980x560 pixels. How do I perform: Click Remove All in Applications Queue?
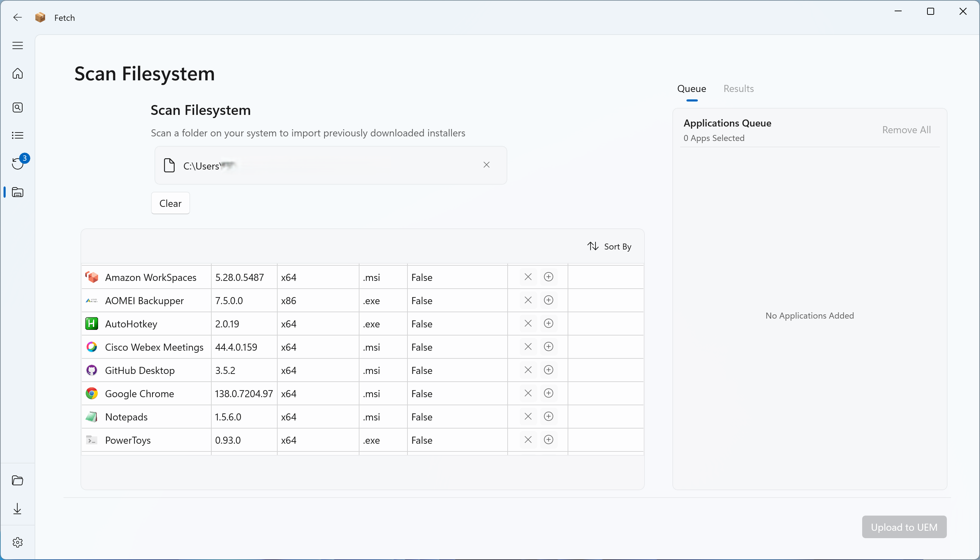click(x=906, y=130)
